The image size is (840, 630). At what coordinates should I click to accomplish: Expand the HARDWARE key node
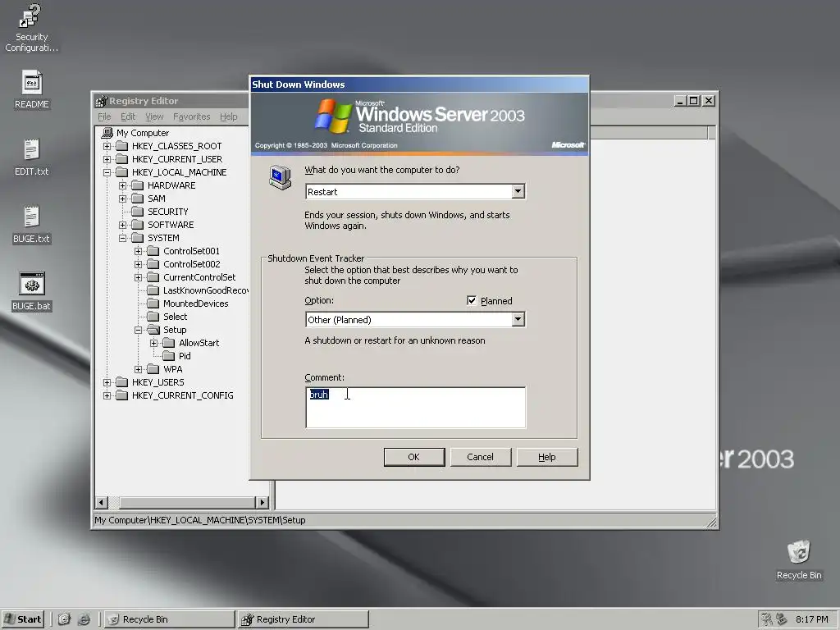pyautogui.click(x=122, y=185)
